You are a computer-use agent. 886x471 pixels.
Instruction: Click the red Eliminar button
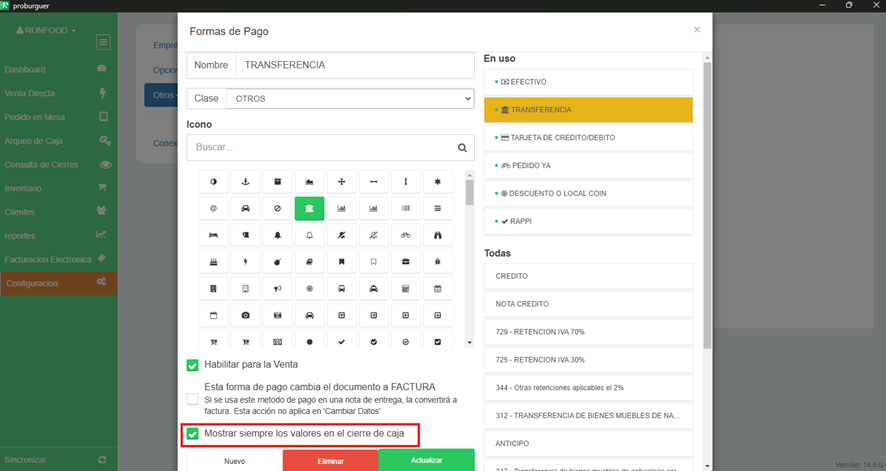331,461
